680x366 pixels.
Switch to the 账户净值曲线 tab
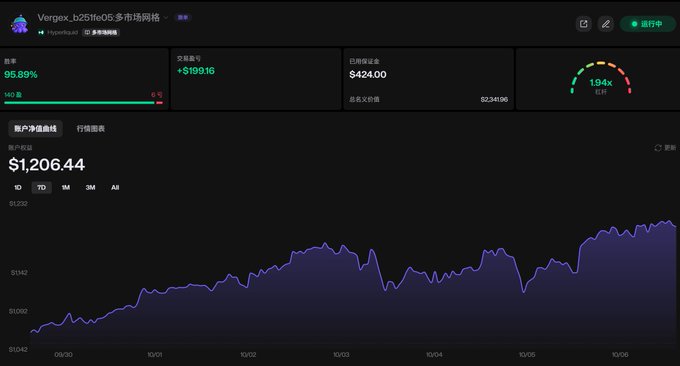pos(35,129)
